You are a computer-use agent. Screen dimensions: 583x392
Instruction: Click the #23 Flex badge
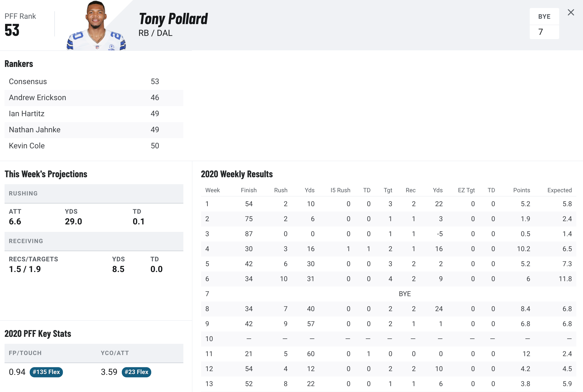click(137, 372)
